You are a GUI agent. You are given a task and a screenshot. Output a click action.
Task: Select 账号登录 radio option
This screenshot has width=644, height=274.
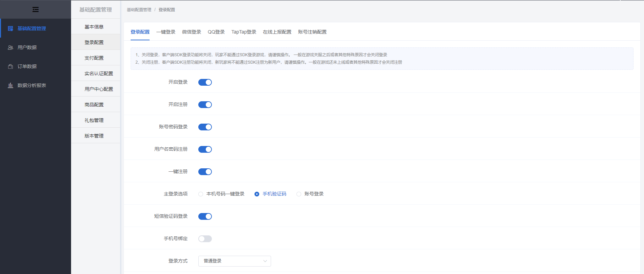point(310,194)
